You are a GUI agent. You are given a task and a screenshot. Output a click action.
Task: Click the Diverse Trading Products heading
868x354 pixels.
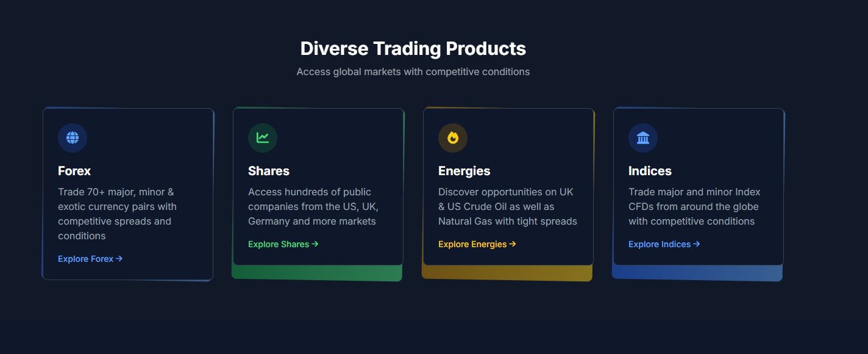(x=413, y=48)
